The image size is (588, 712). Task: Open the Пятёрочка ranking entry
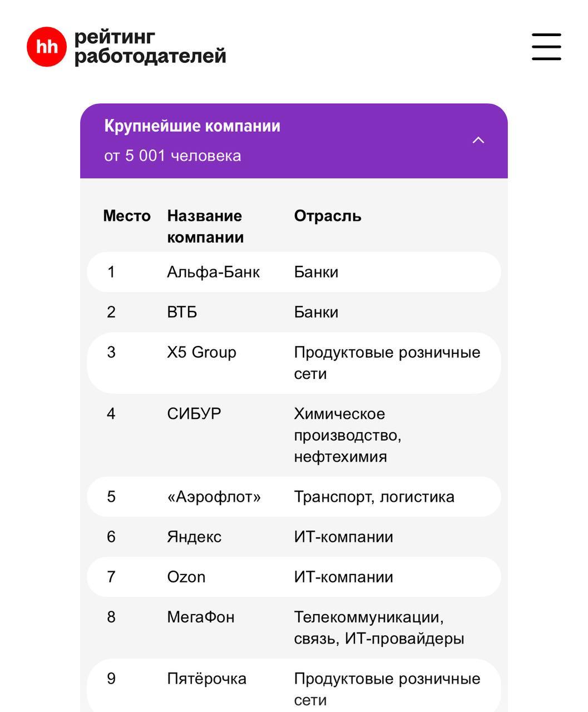pyautogui.click(x=206, y=679)
